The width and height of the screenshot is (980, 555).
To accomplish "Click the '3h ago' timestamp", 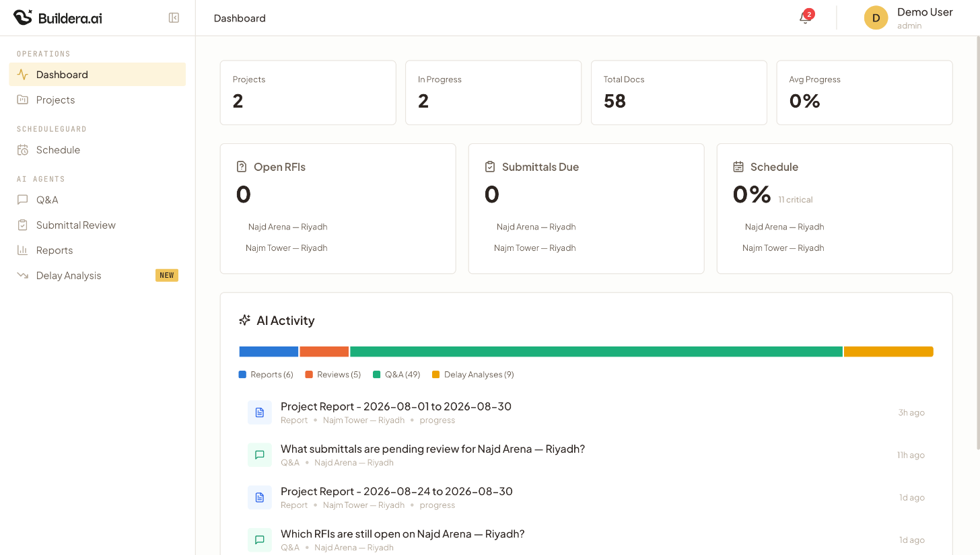I will click(911, 412).
